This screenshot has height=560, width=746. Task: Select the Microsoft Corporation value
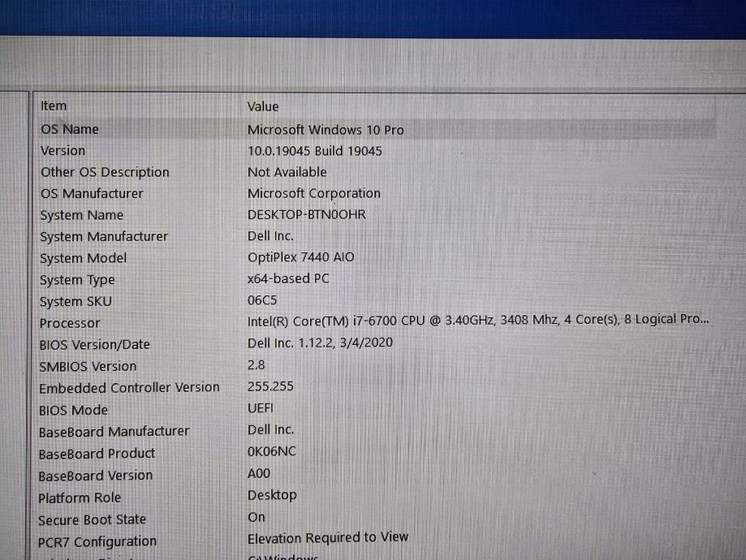tap(314, 193)
